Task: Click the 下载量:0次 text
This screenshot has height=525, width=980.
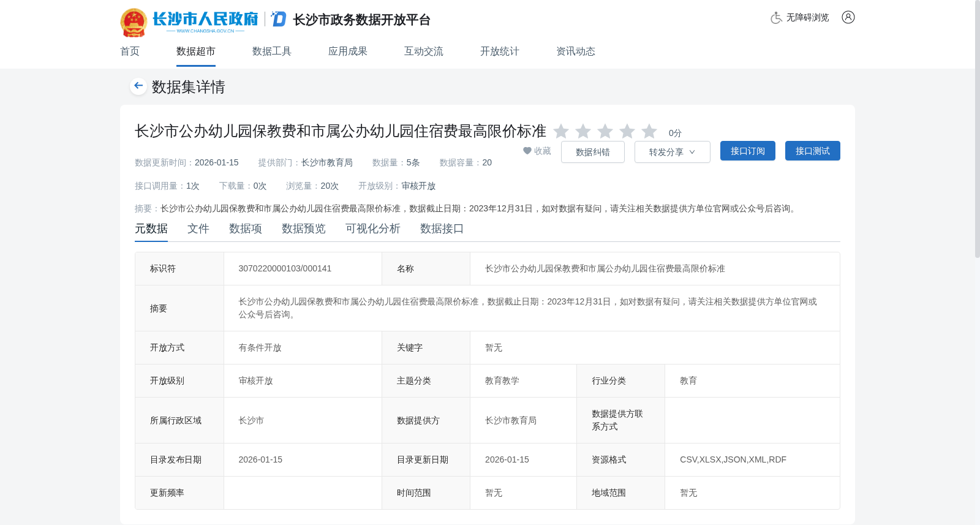Action: 243,186
